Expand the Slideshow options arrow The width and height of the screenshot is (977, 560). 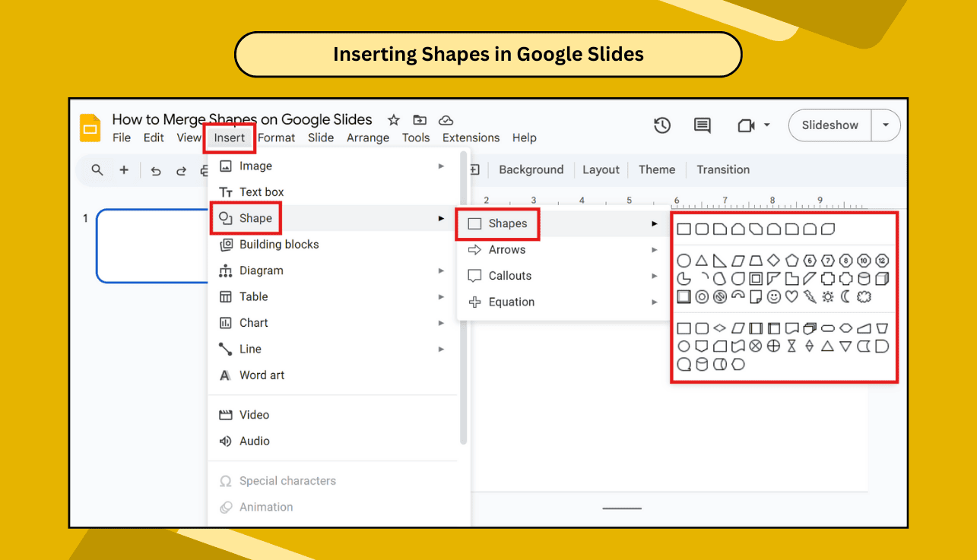pos(885,125)
